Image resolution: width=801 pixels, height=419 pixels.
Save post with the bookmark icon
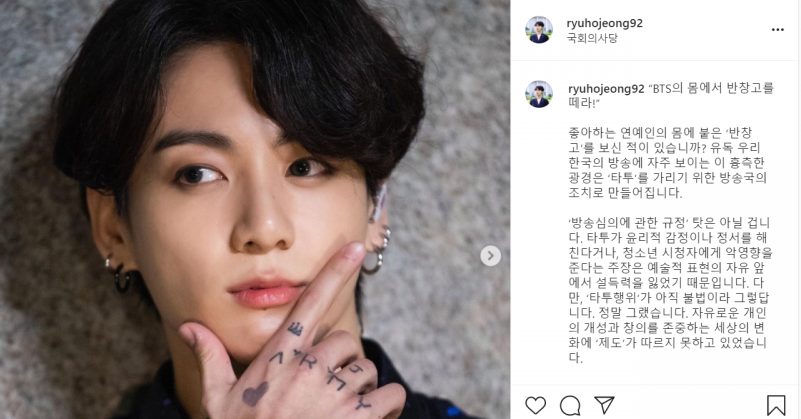click(776, 405)
